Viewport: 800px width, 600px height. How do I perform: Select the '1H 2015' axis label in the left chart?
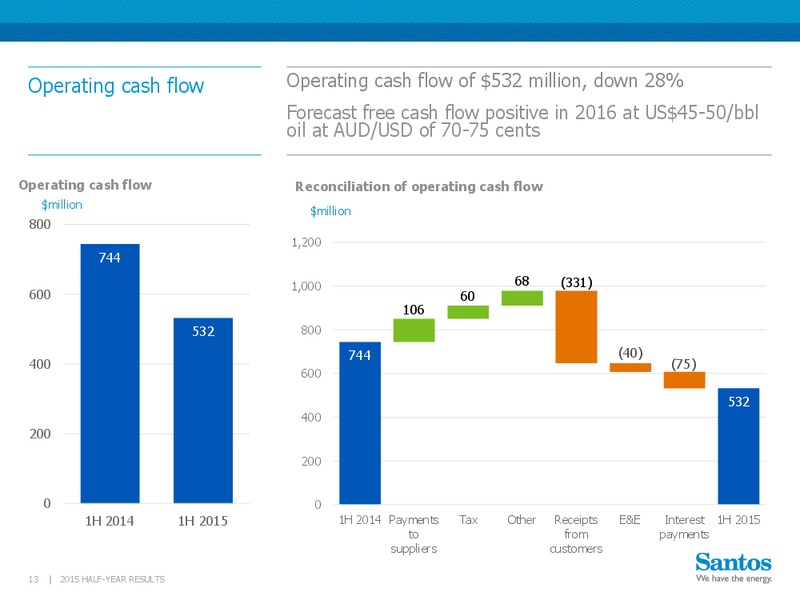(x=203, y=521)
